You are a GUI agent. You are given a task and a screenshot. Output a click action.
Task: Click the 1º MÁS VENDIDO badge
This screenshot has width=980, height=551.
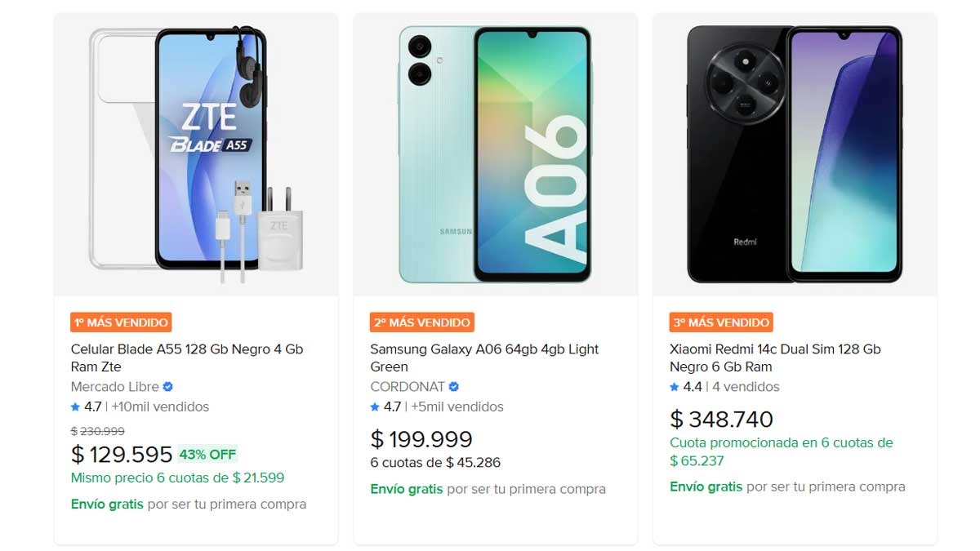121,322
